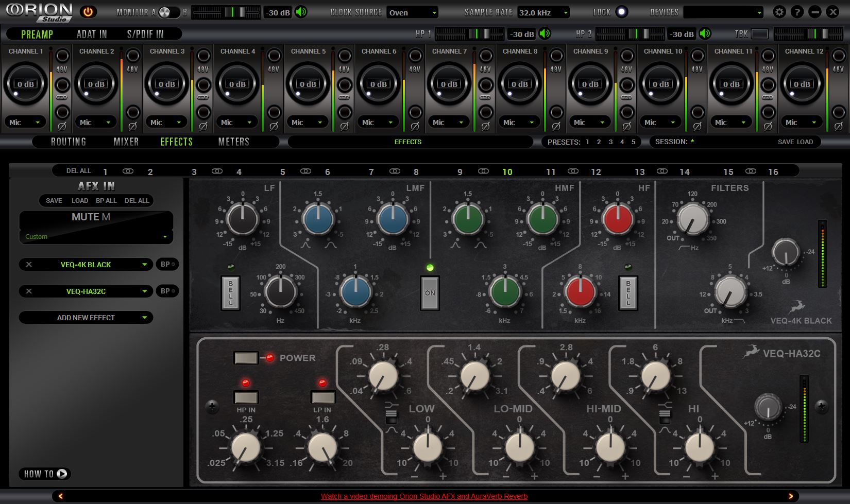Expand the ADD NEW EFFECT dropdown

click(x=86, y=317)
